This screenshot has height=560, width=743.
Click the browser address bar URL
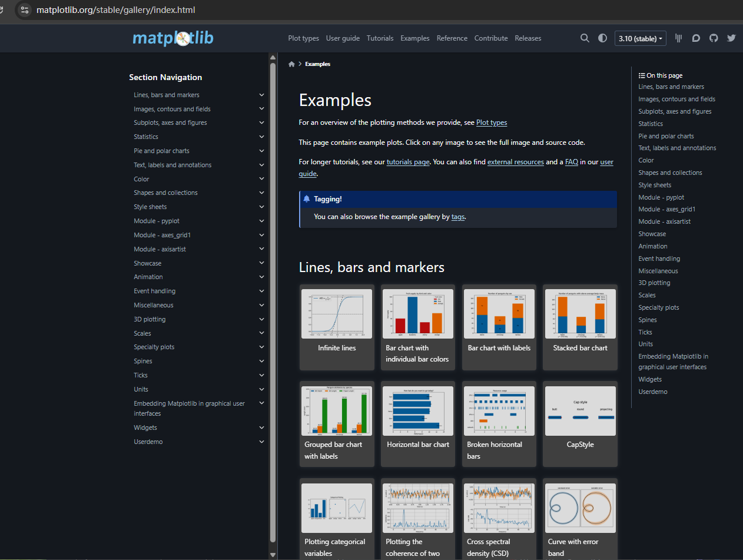coord(115,10)
